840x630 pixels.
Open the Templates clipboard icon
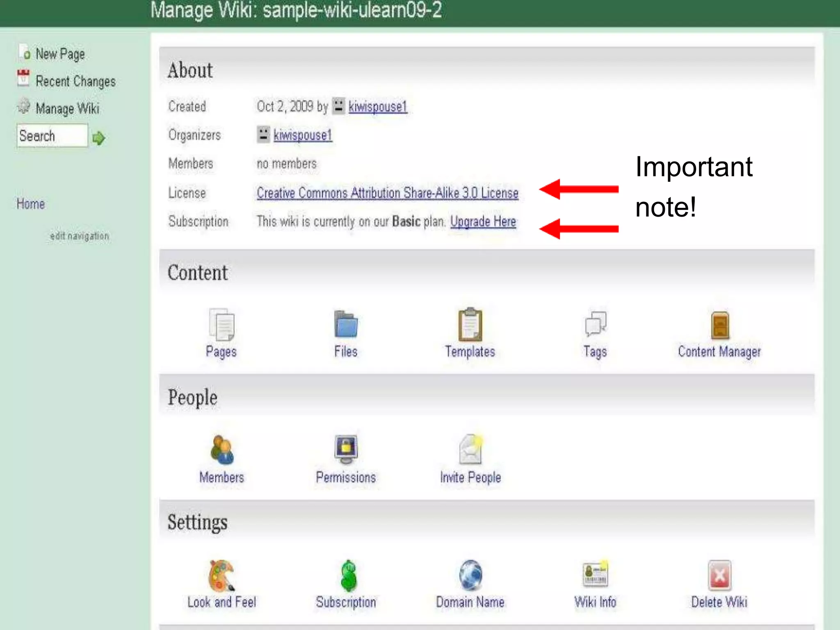[470, 324]
